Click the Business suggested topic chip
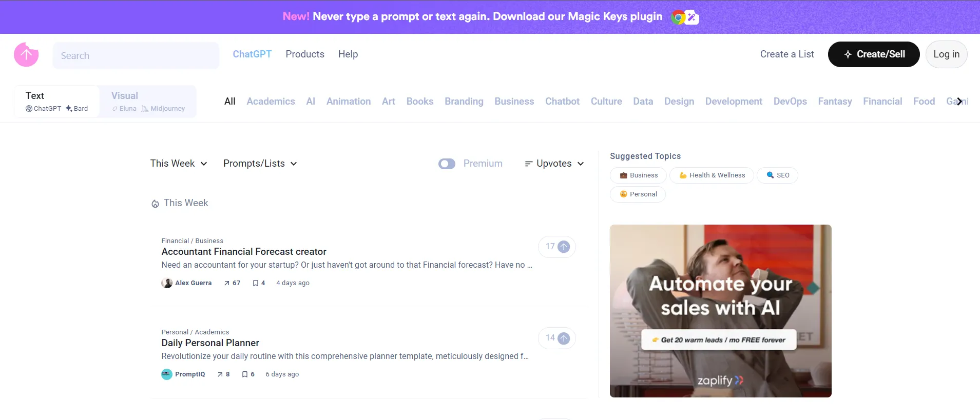 click(638, 175)
